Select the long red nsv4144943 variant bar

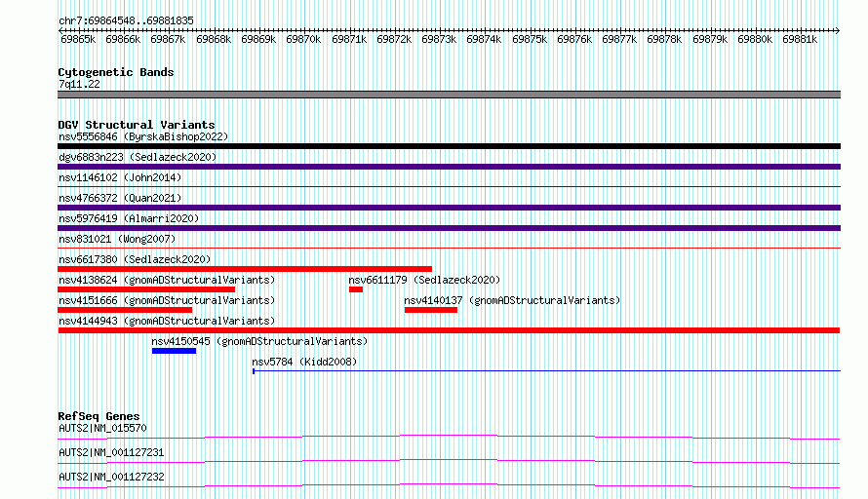449,330
